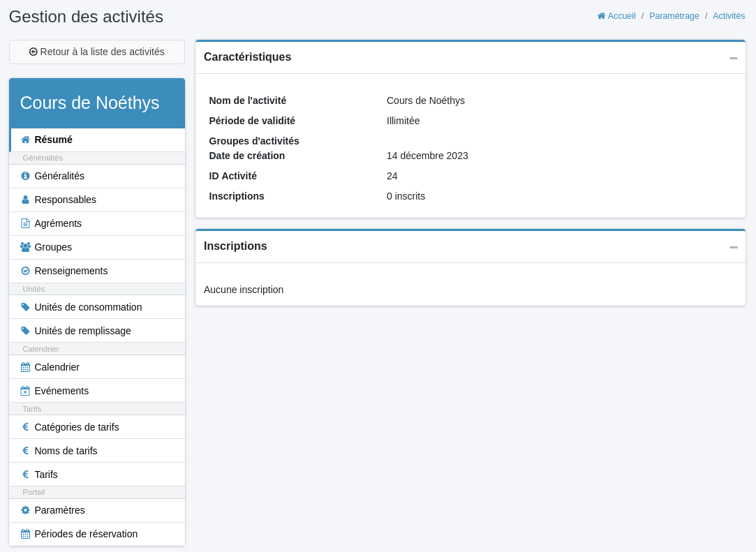Click the Activités breadcrumb link

pyautogui.click(x=728, y=16)
